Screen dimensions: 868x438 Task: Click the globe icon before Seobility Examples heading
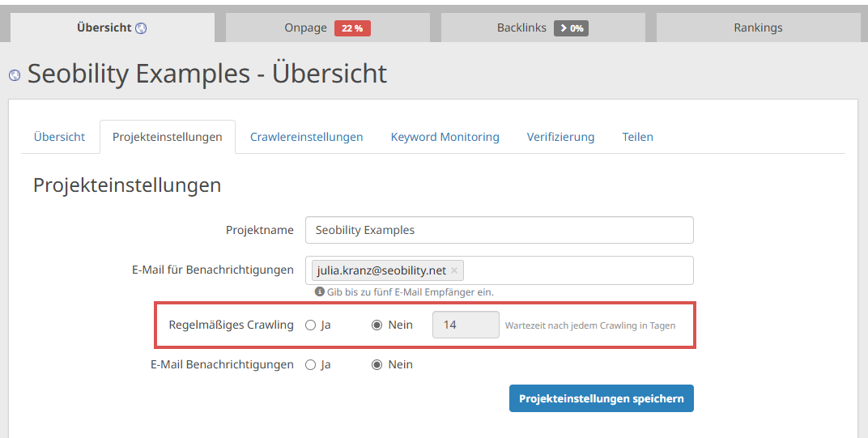click(x=15, y=75)
